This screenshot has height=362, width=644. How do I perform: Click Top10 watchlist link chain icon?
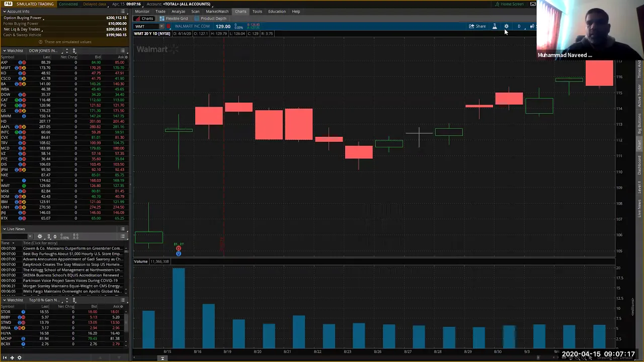[74, 300]
